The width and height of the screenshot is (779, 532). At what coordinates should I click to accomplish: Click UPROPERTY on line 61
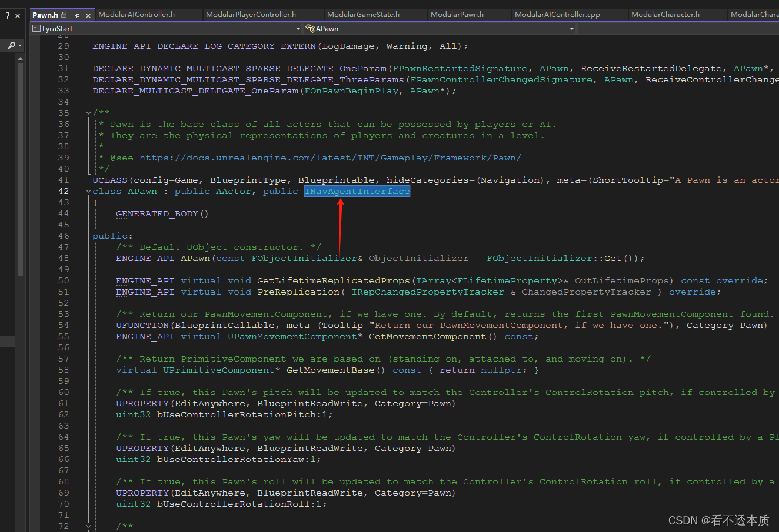[x=142, y=403]
